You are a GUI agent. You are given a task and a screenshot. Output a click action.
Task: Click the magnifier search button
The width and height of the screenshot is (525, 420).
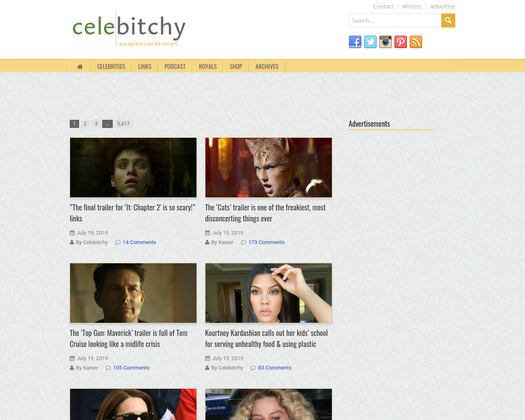pos(448,21)
